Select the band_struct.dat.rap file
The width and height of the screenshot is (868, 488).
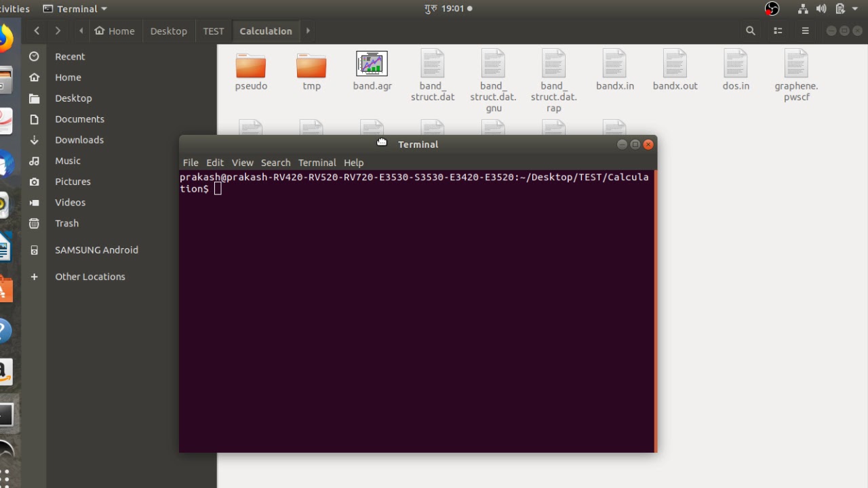coord(554,80)
